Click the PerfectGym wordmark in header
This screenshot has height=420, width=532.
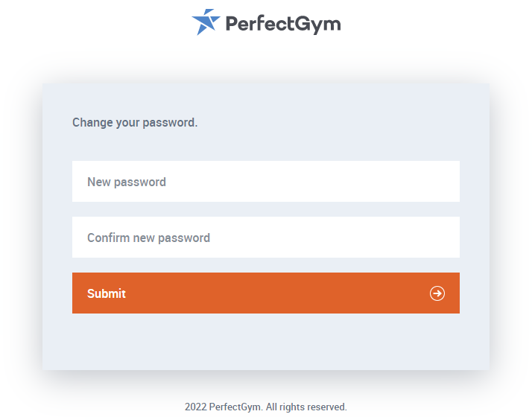click(282, 24)
